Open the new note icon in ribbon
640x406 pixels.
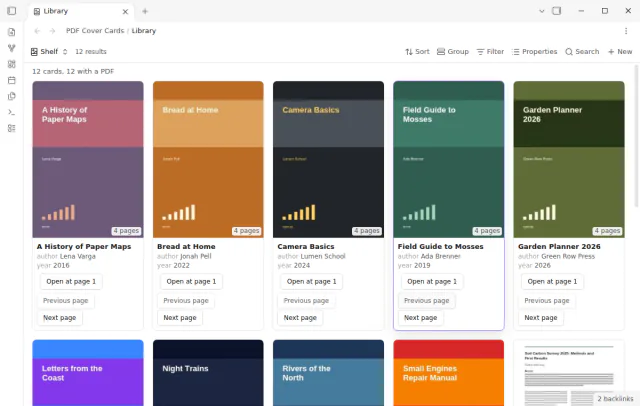(11, 32)
